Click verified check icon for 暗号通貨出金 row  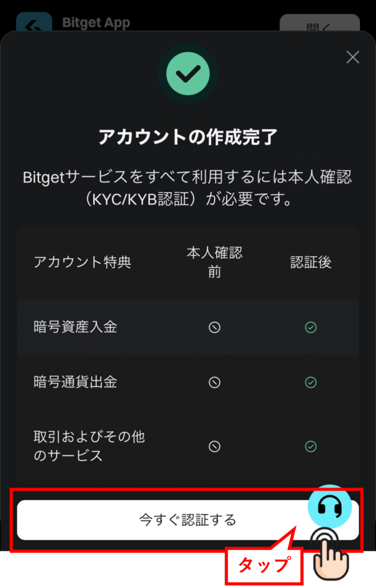[310, 382]
